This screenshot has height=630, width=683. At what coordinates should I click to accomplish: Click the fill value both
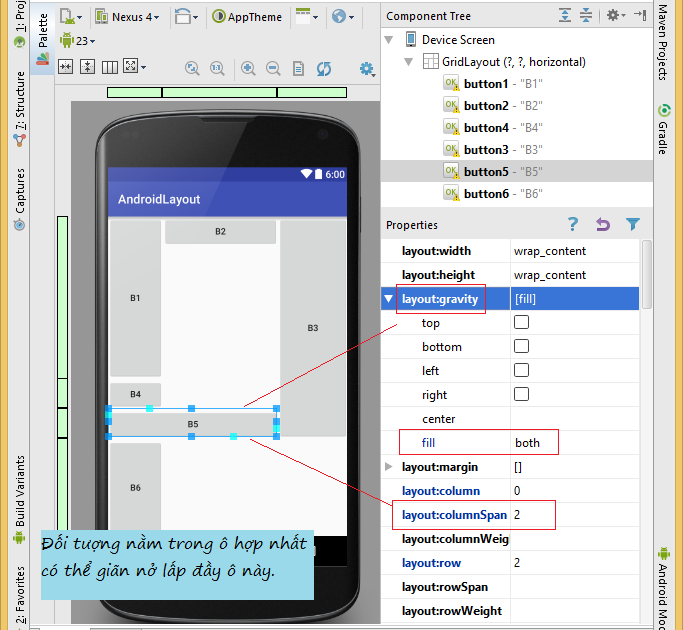coord(527,443)
